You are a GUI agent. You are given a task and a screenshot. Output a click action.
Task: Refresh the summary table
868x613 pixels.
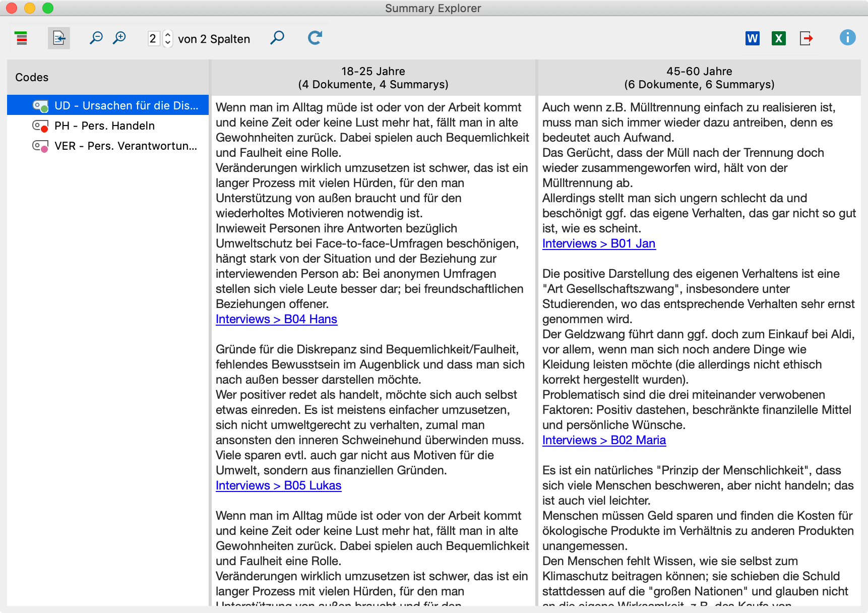click(314, 37)
